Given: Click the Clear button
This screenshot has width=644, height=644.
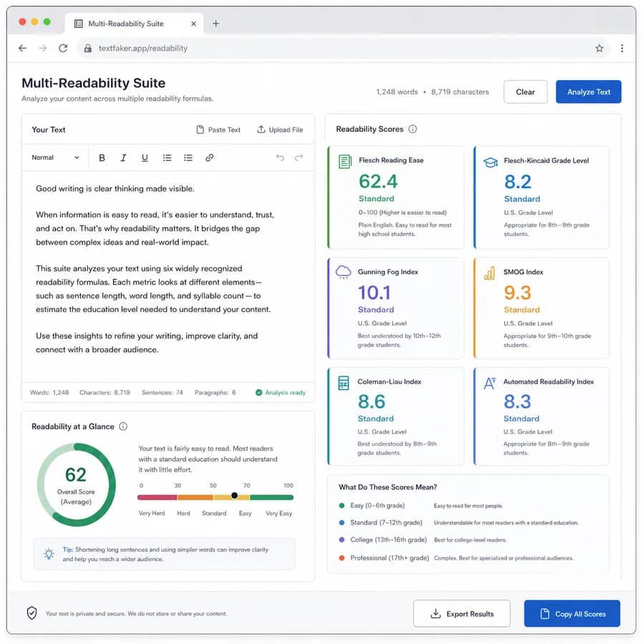Looking at the screenshot, I should click(525, 92).
